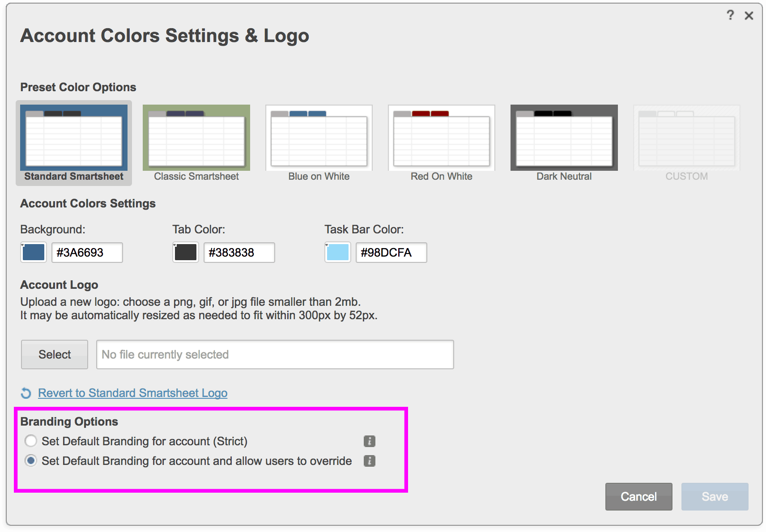Viewport: 766px width, 532px height.
Task: Click the 'No file currently selected' field
Action: (275, 355)
